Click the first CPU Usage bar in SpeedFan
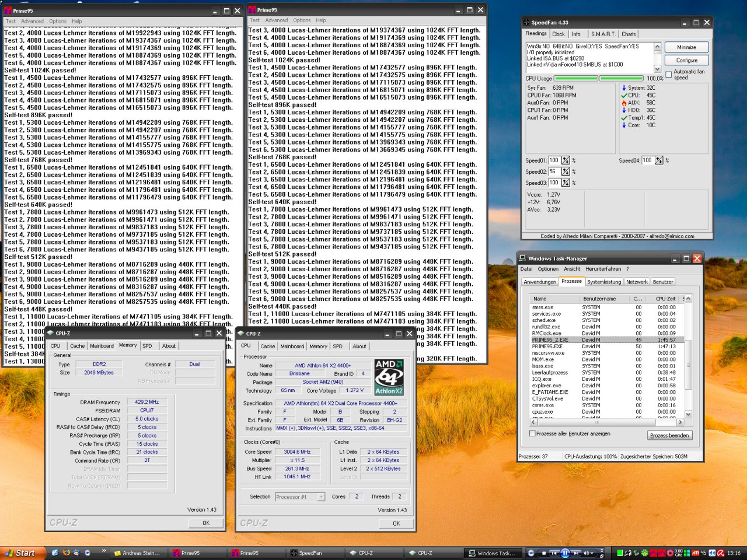Image resolution: width=747 pixels, height=560 pixels. tap(576, 78)
